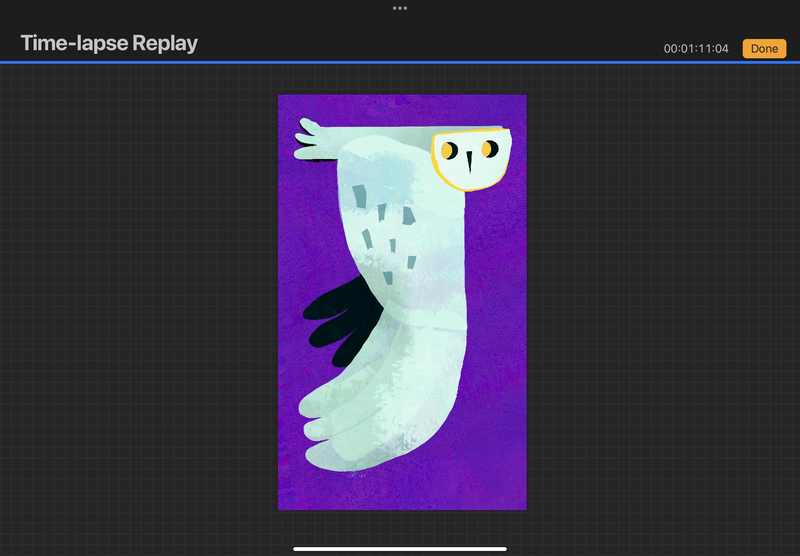Tap the Done button
The image size is (800, 556).
coord(764,48)
